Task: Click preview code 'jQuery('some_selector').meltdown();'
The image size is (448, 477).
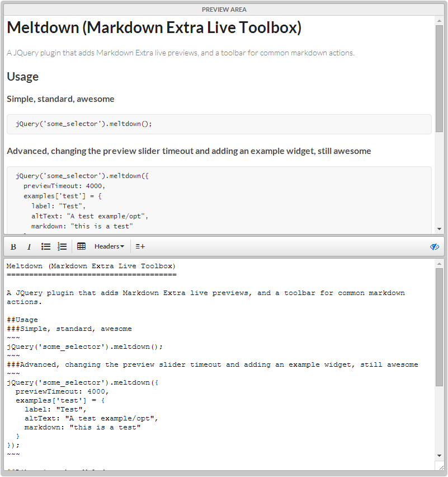Action: [84, 124]
